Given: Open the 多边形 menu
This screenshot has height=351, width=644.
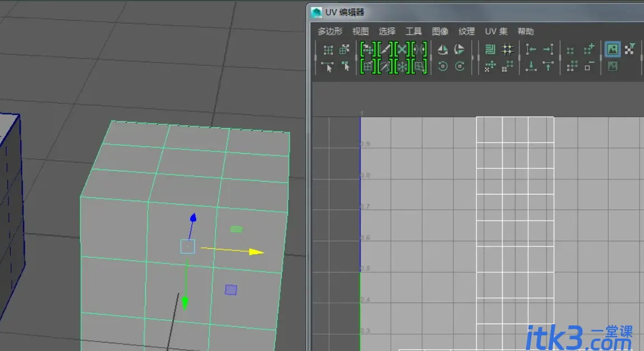Looking at the screenshot, I should (x=330, y=31).
